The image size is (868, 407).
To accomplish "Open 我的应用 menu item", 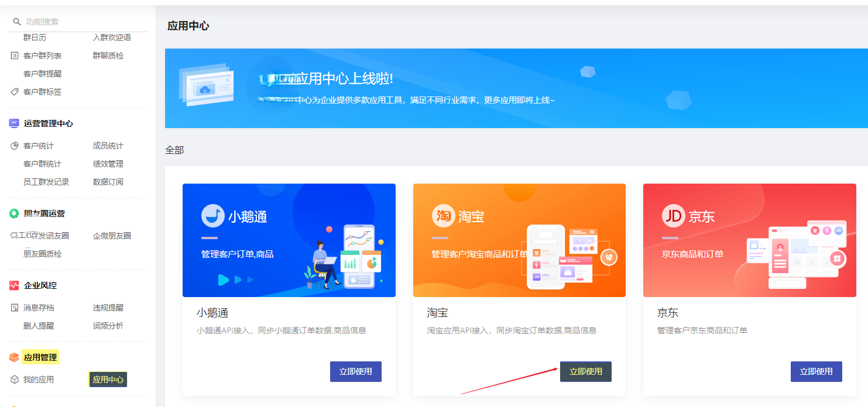I will click(39, 380).
